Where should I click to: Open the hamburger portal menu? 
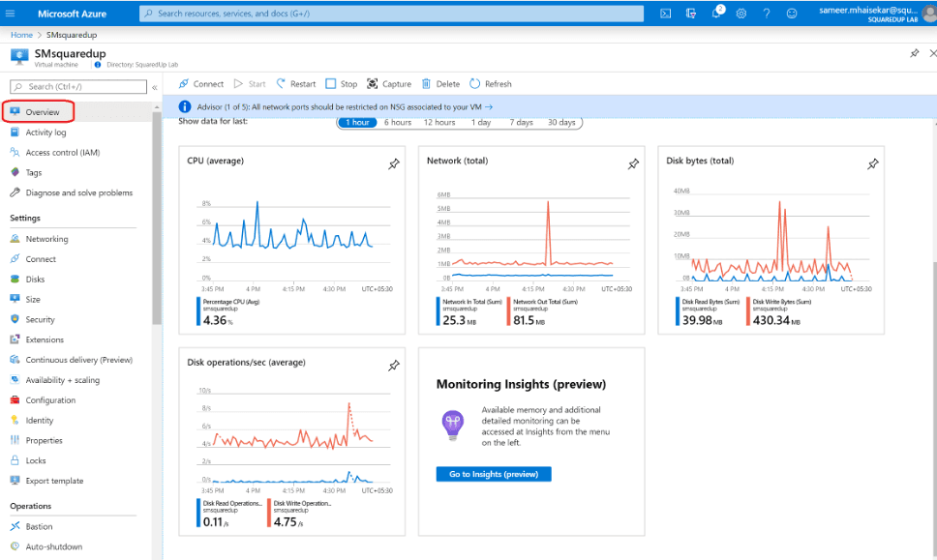[x=16, y=14]
